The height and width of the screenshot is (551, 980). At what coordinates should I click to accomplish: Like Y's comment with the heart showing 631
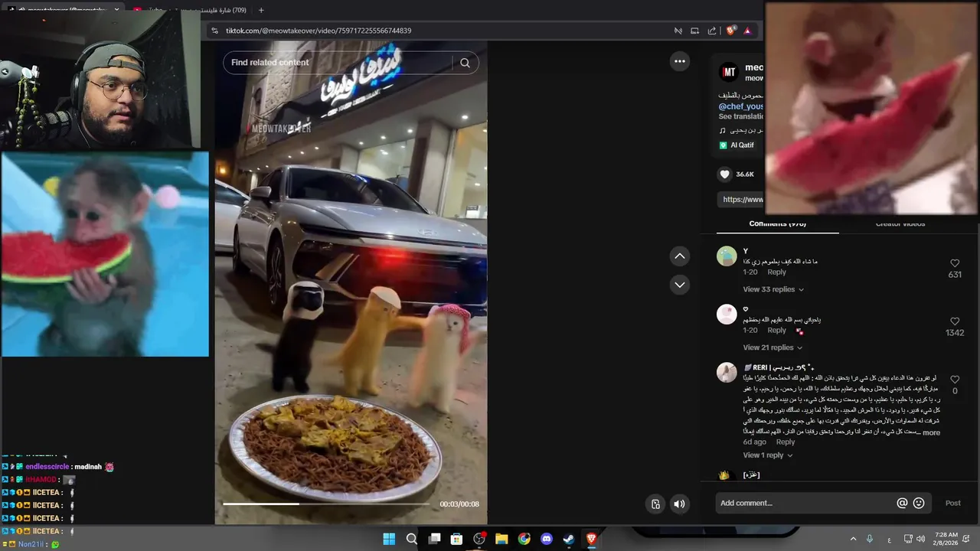(x=955, y=263)
